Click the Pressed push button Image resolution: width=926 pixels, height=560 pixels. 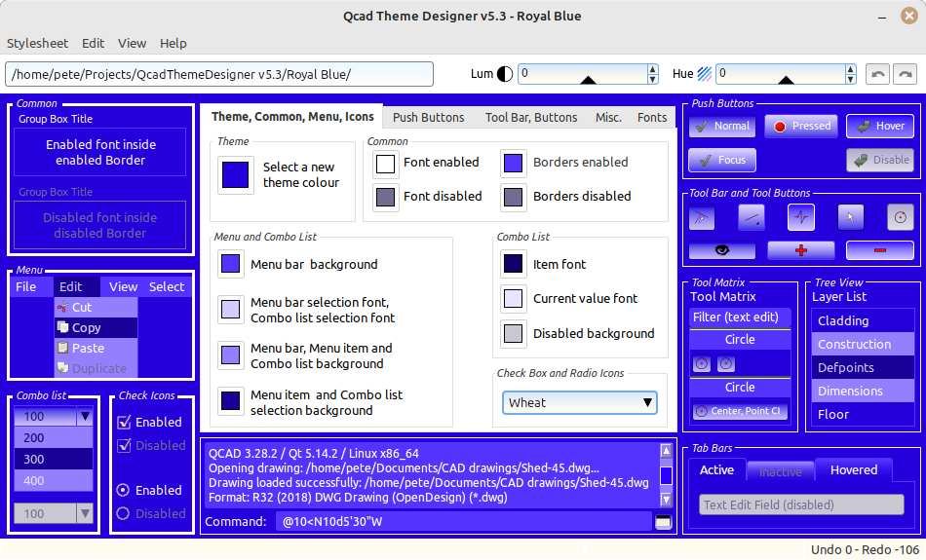point(801,126)
